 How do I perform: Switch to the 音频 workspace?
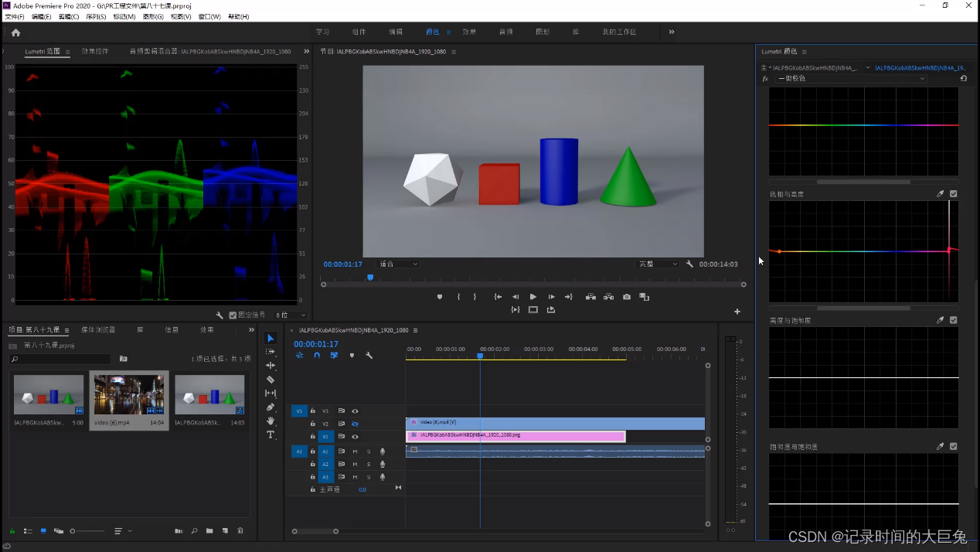[506, 32]
